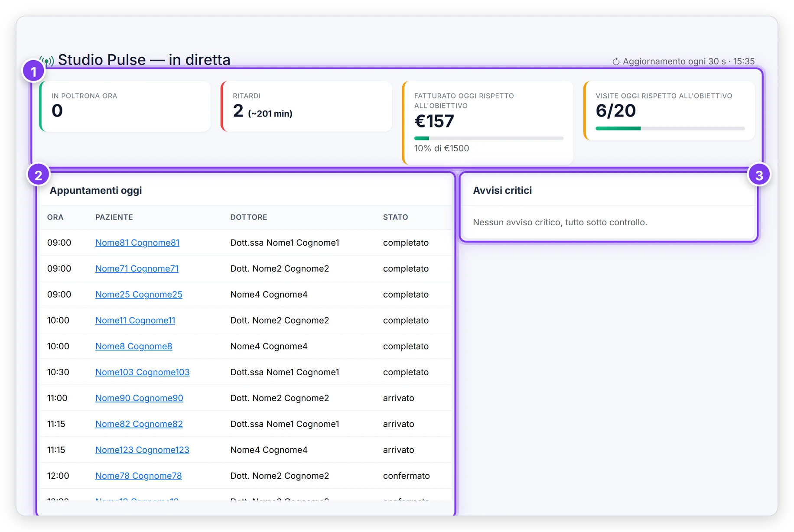The image size is (794, 532).
Task: Click the €157 revenue value
Action: pyautogui.click(x=434, y=121)
